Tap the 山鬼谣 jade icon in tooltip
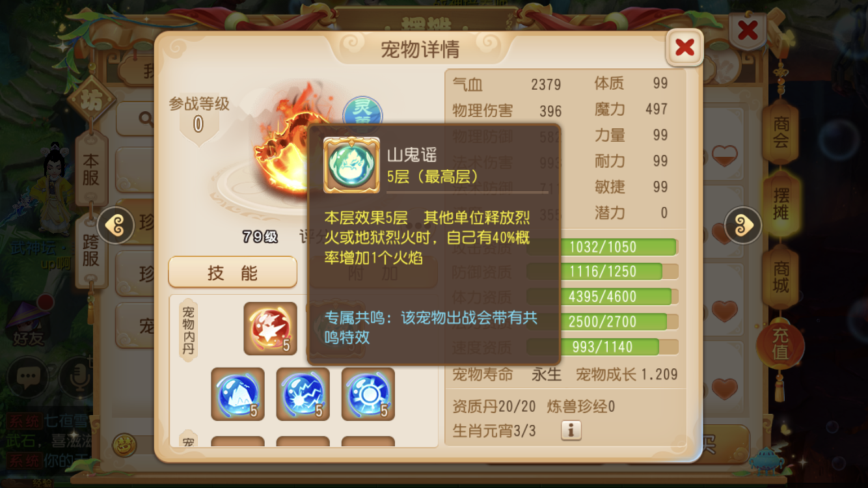 pyautogui.click(x=351, y=165)
